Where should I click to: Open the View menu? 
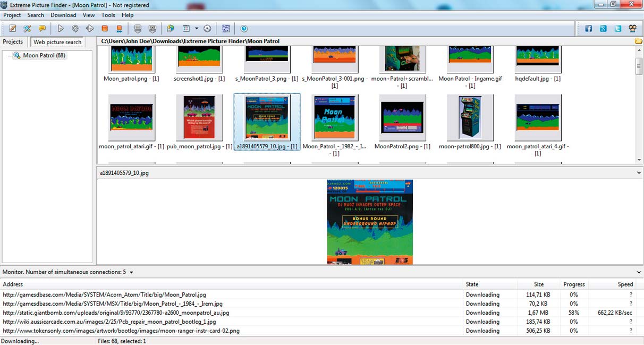pyautogui.click(x=89, y=15)
